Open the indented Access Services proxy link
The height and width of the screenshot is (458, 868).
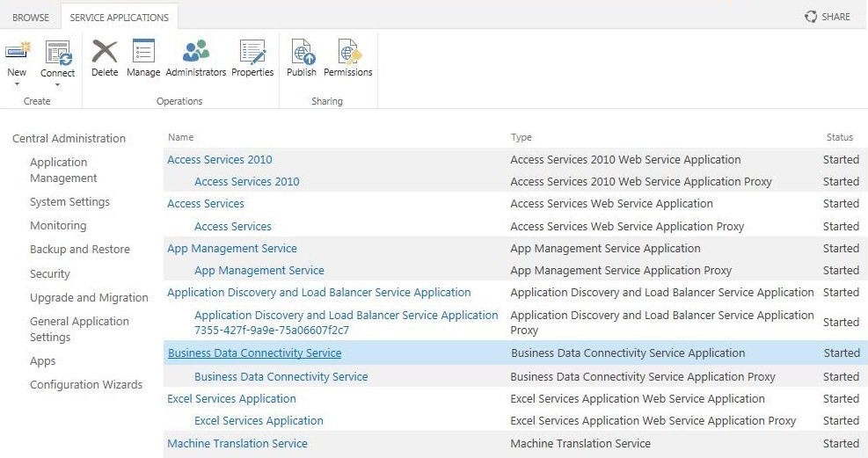pos(232,226)
